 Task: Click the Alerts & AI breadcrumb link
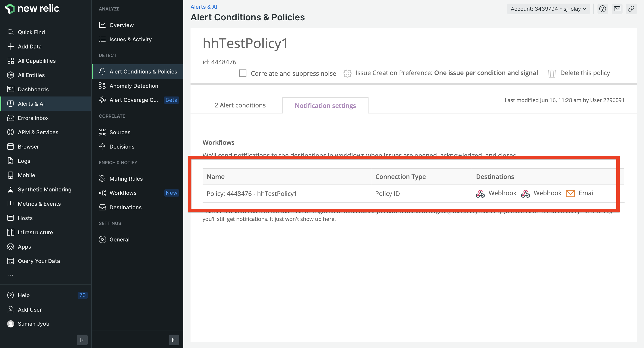[204, 7]
